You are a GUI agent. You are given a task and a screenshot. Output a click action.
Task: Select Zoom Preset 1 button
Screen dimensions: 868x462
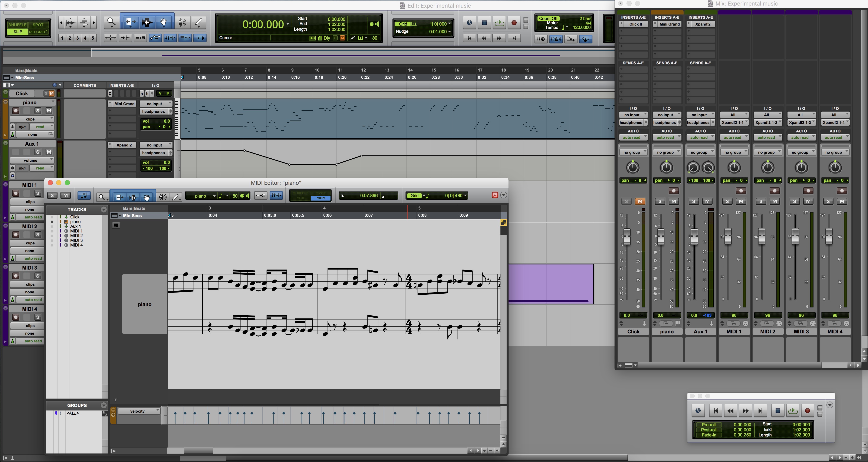click(x=62, y=38)
